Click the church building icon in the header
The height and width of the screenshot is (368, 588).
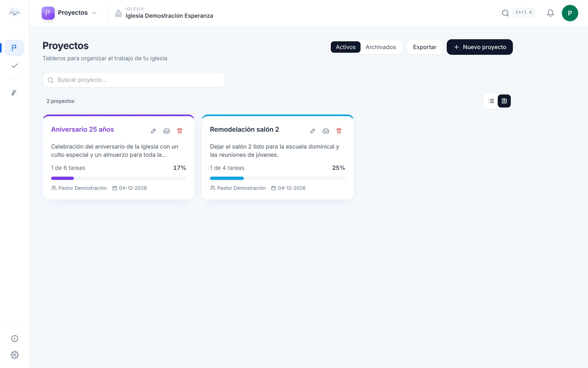pos(118,13)
